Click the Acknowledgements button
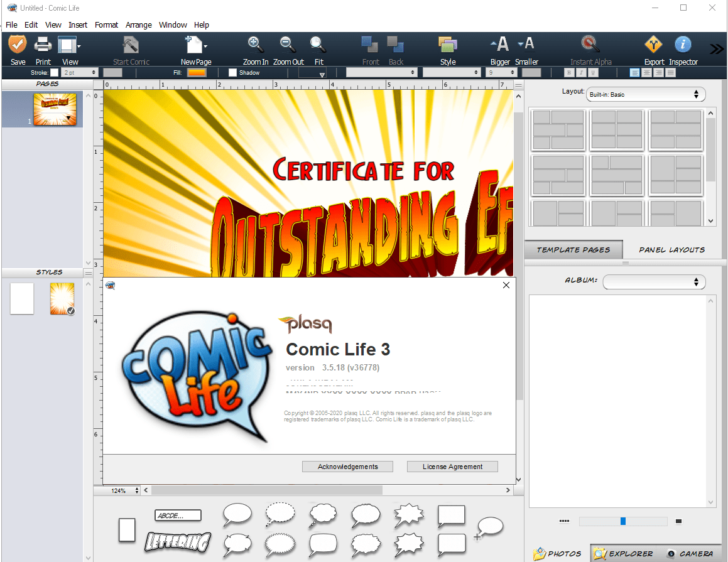This screenshot has width=728, height=562. (347, 467)
